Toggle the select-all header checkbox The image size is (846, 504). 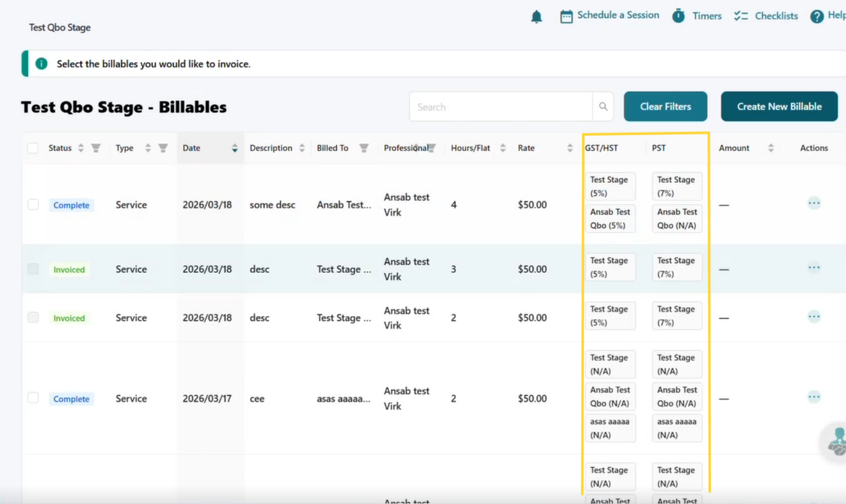[x=33, y=148]
